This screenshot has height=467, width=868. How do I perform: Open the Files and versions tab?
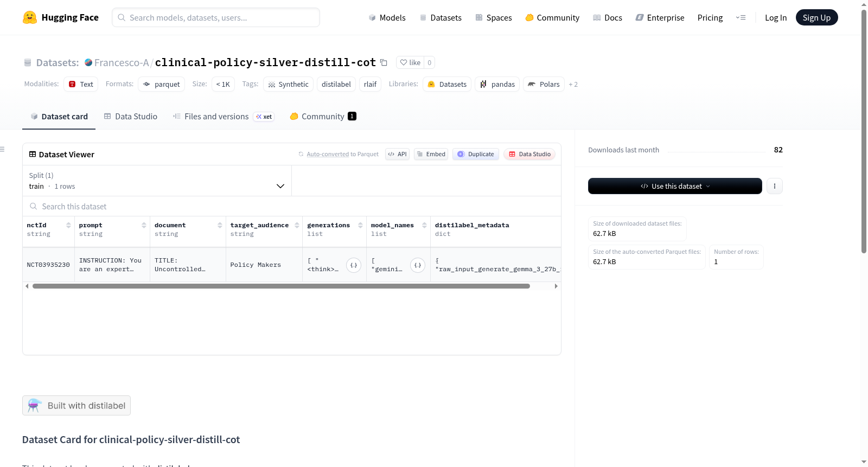tap(224, 117)
